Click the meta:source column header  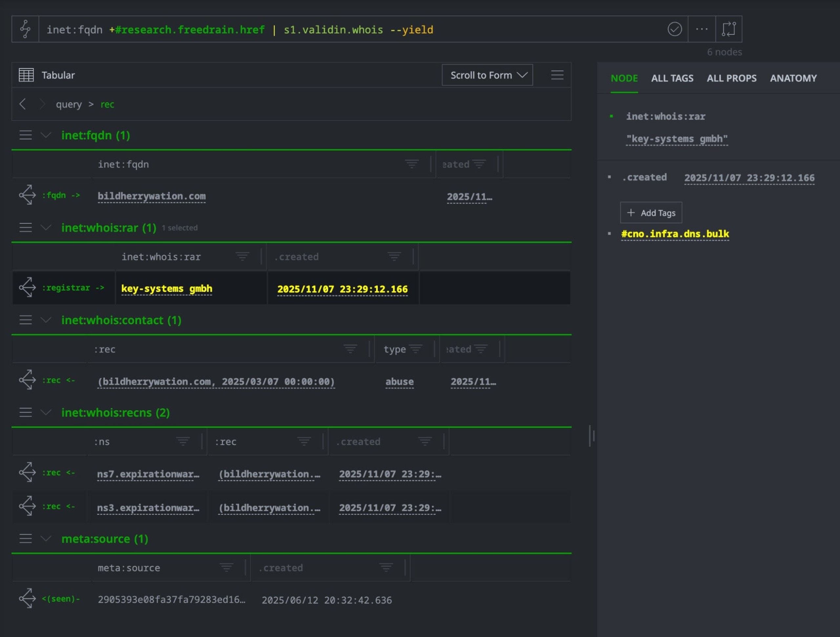pyautogui.click(x=129, y=568)
